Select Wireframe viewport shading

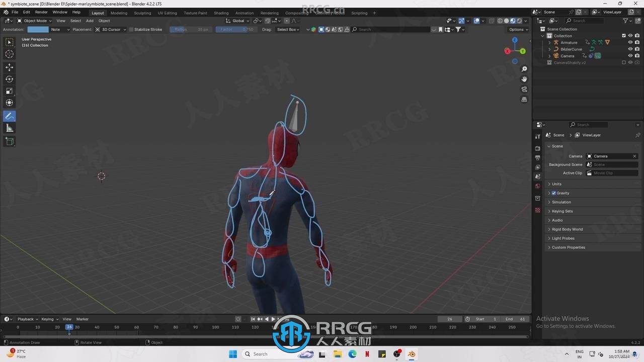pos(500,21)
